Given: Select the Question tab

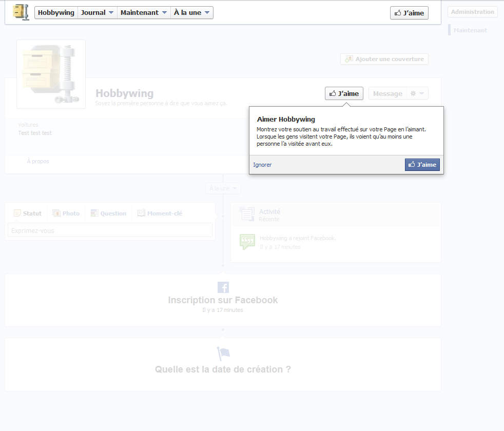Looking at the screenshot, I should click(x=109, y=213).
